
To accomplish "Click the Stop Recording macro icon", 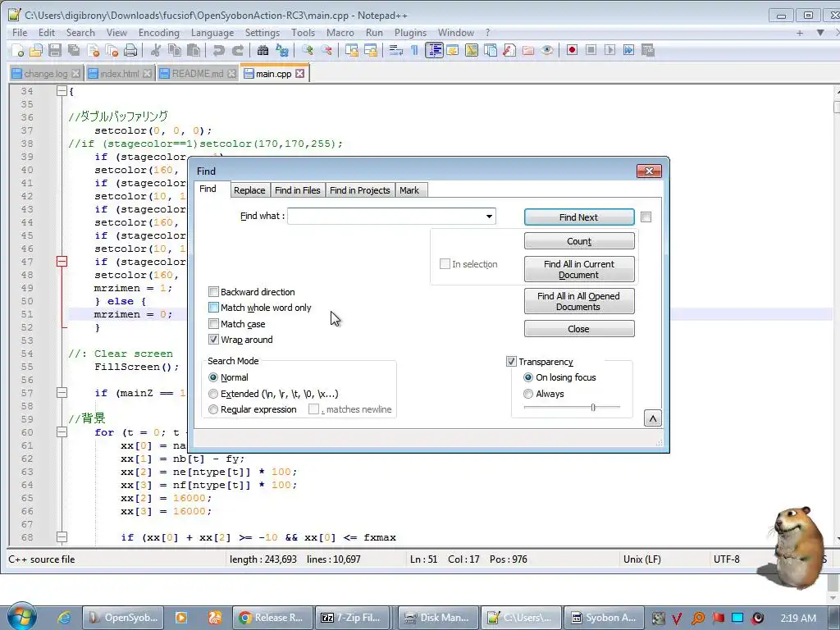I will pyautogui.click(x=591, y=50).
